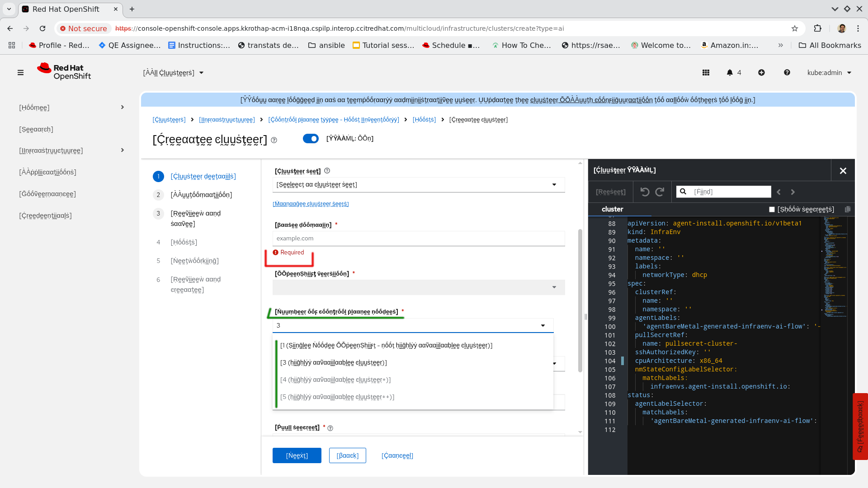Viewport: 868px width, 488px height.
Task: Open the notifications bell
Action: tap(730, 73)
